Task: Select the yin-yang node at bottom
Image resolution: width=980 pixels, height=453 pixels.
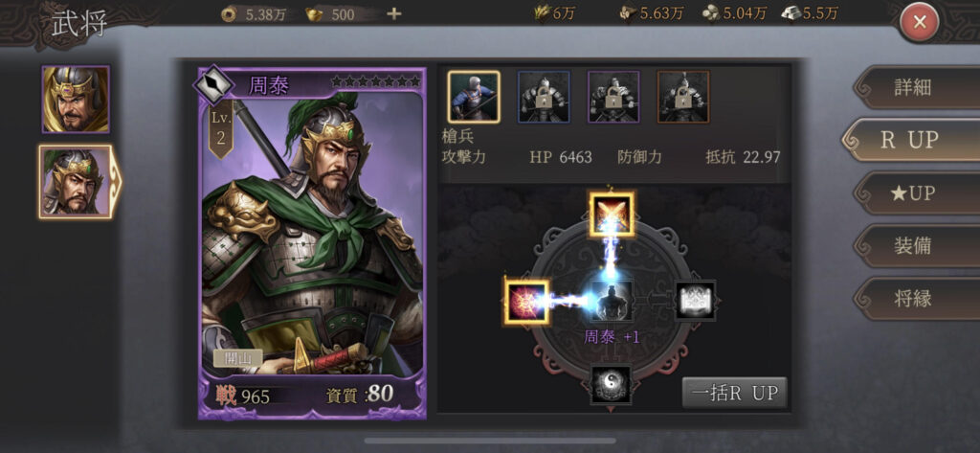Action: pyautogui.click(x=611, y=384)
